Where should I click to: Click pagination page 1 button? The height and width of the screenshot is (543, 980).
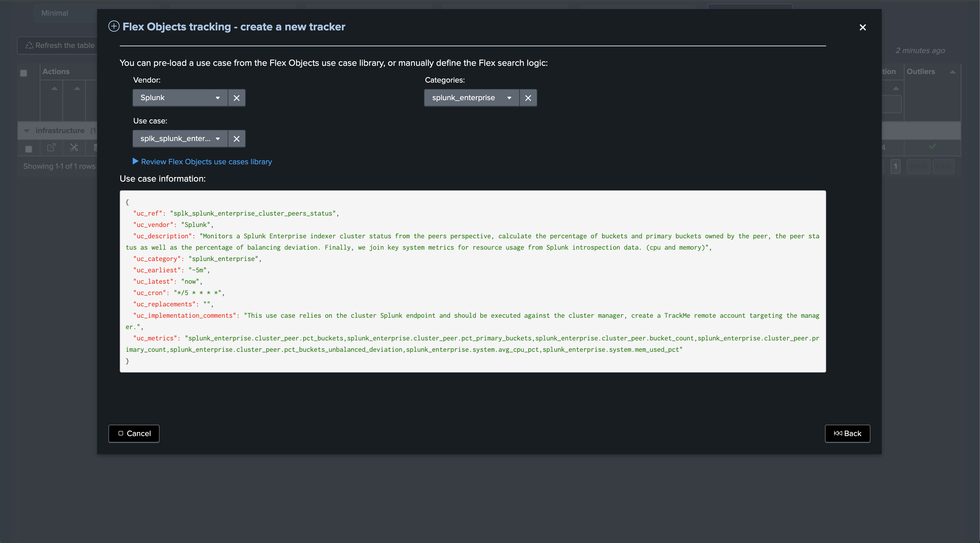click(x=895, y=167)
